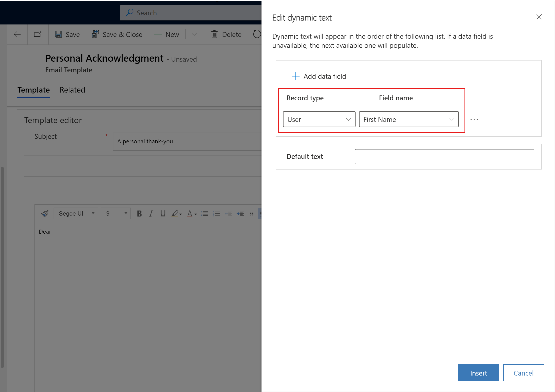Click the Insert button

click(478, 373)
